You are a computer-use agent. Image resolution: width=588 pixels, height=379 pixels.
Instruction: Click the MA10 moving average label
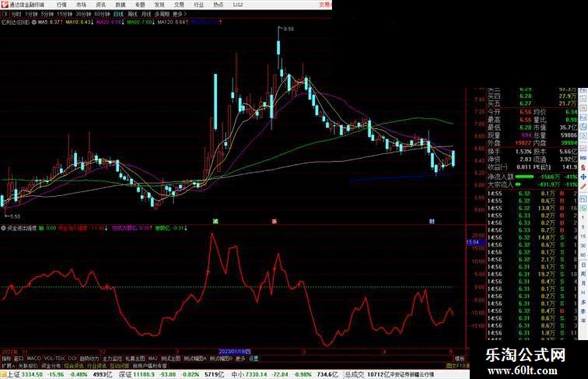pyautogui.click(x=79, y=22)
